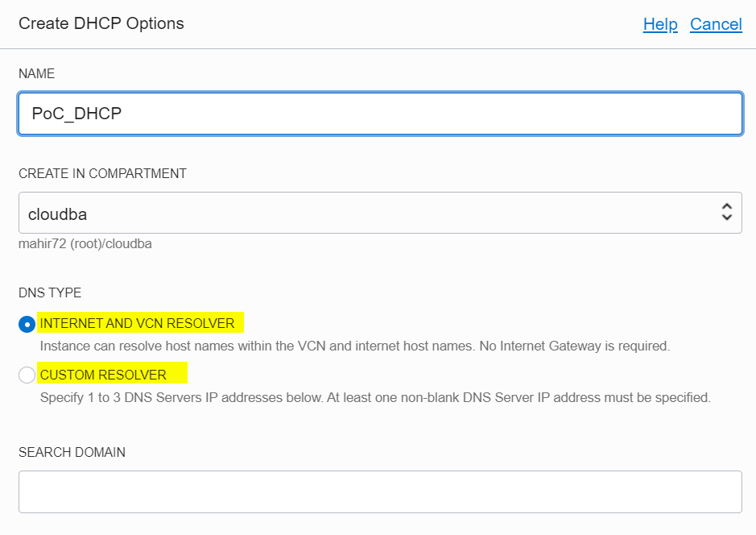Click the up-down arrows on compartment selector
The width and height of the screenshot is (756, 535).
coord(726,213)
